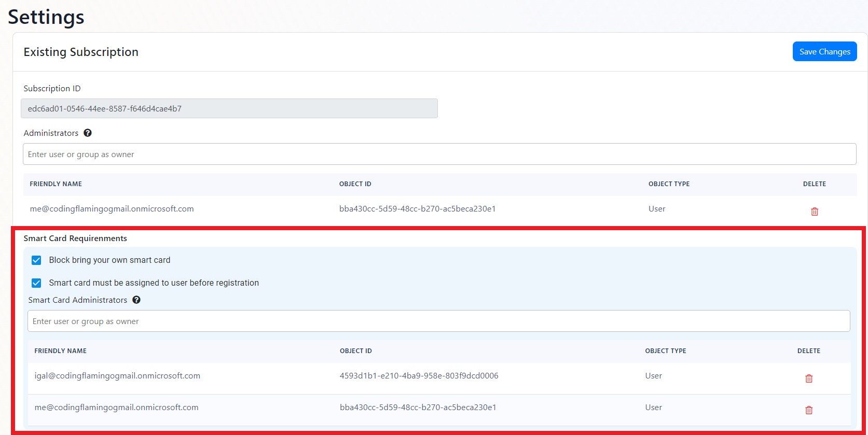
Task: Focus the Smart Card Administrators owner input
Action: [438, 321]
